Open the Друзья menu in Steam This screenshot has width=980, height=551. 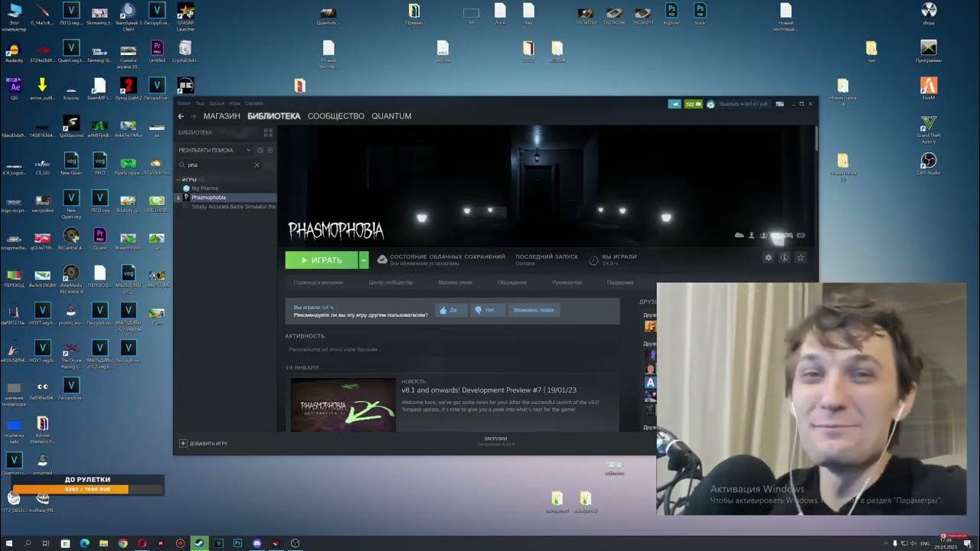coord(217,103)
